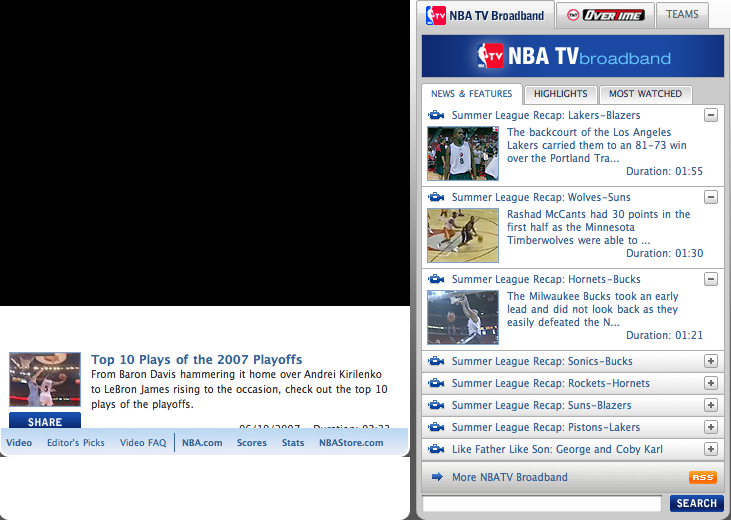The height and width of the screenshot is (520, 731).
Task: Open the TEAMS tab
Action: pos(682,14)
